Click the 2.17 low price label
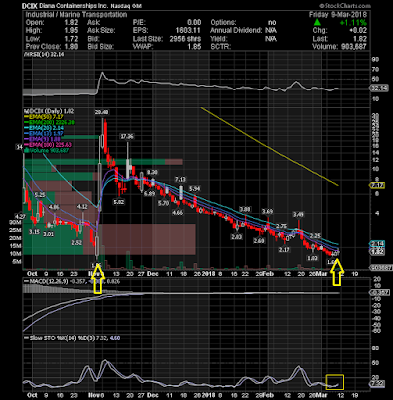Screen dimensions: 393x400 click(284, 249)
